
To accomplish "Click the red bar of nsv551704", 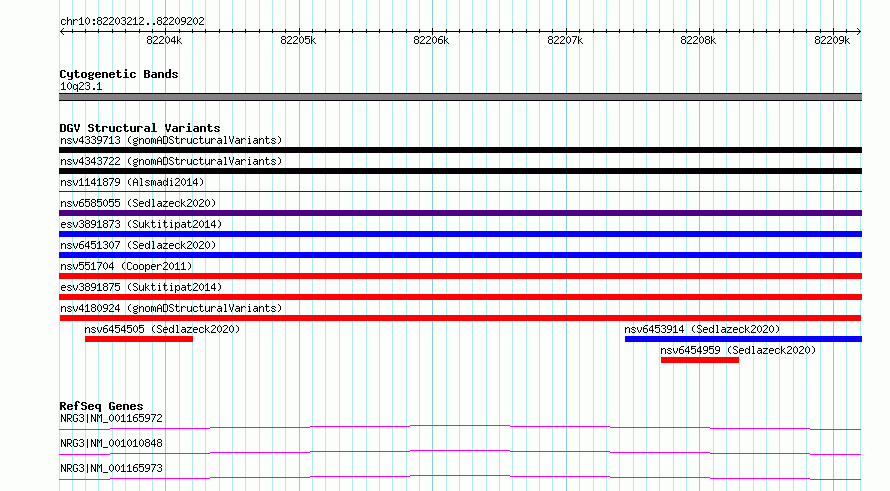I will click(x=460, y=276).
